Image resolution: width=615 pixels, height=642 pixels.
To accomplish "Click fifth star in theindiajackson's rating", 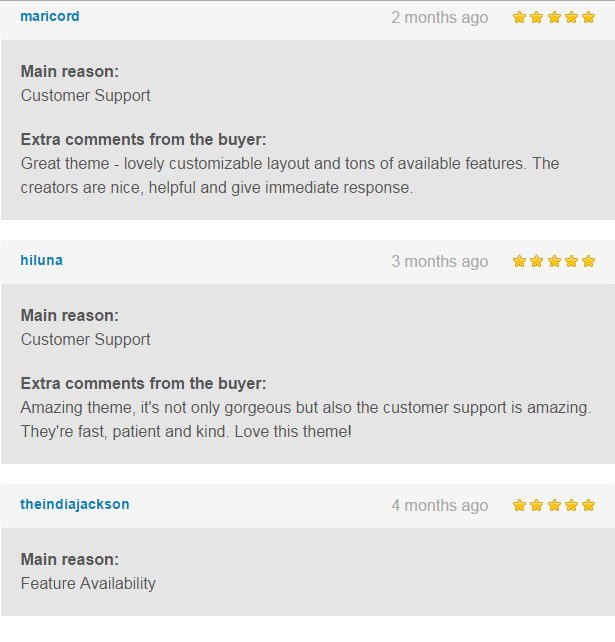I will coord(588,505).
